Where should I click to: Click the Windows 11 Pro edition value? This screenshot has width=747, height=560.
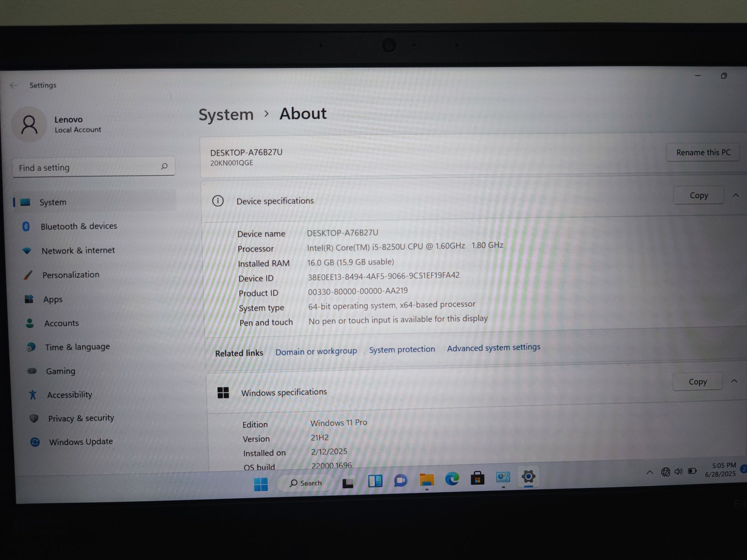point(339,423)
